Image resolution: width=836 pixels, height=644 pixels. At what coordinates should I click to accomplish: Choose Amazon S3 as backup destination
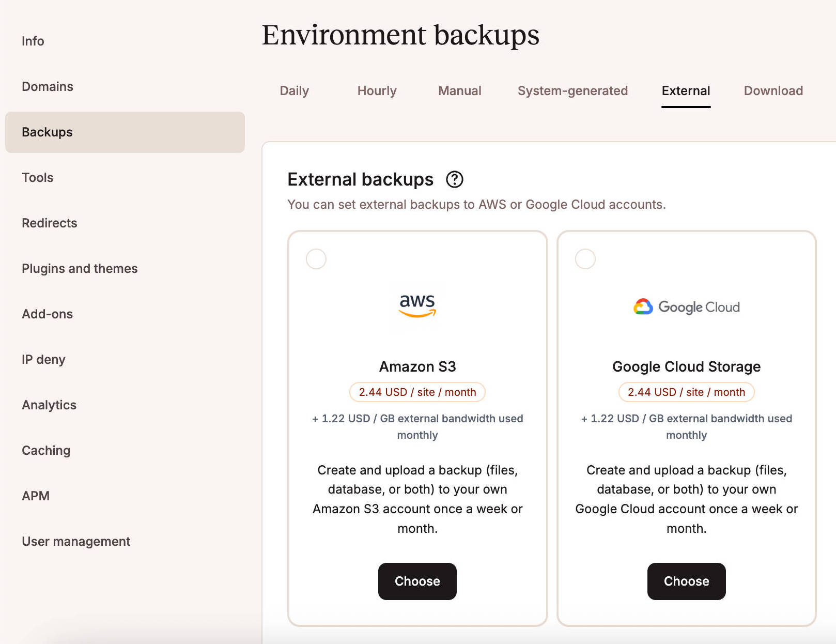(417, 581)
